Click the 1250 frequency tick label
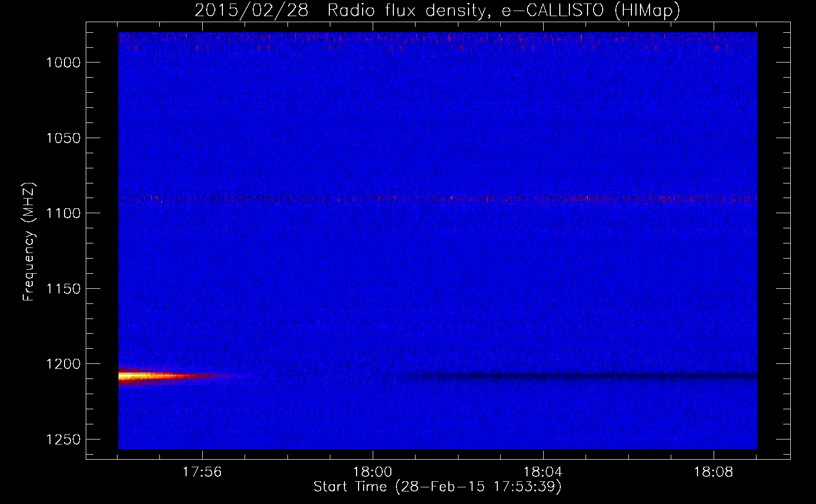Image resolution: width=816 pixels, height=504 pixels. 63,439
